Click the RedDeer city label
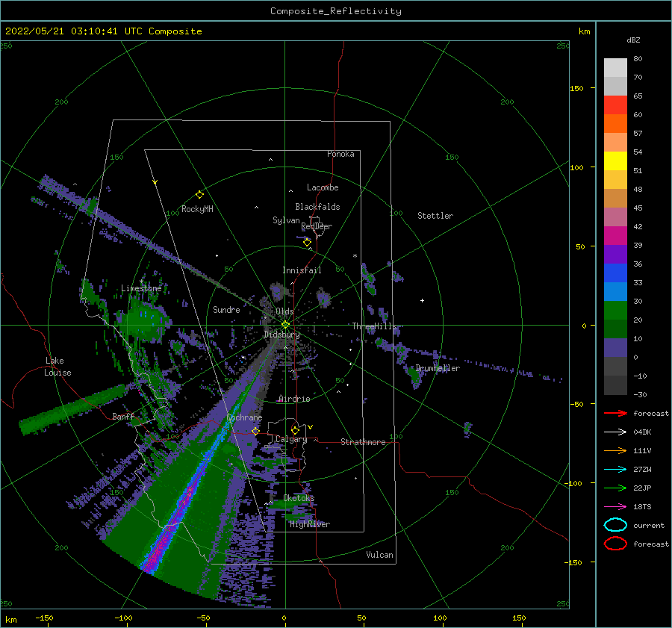Image resolution: width=672 pixels, height=628 pixels. pyautogui.click(x=317, y=226)
